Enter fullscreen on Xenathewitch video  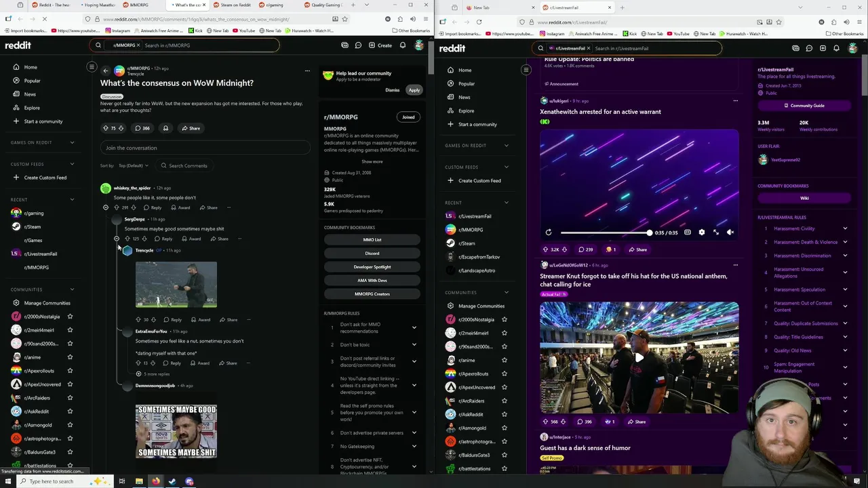[x=716, y=232]
